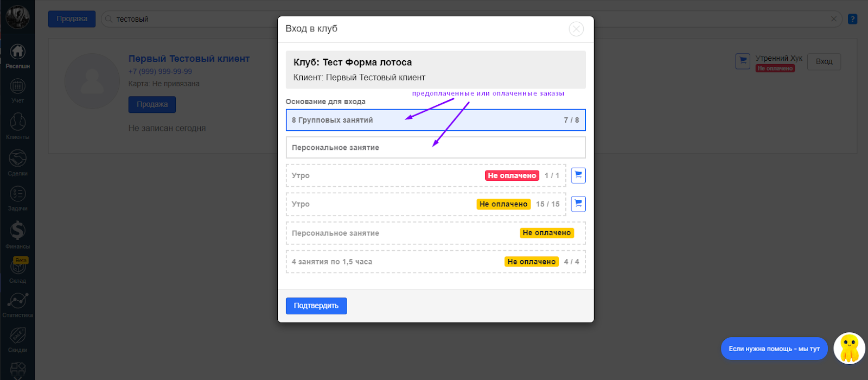Click the cart icon next to Утренний Хук
This screenshot has height=380, width=868.
(743, 61)
